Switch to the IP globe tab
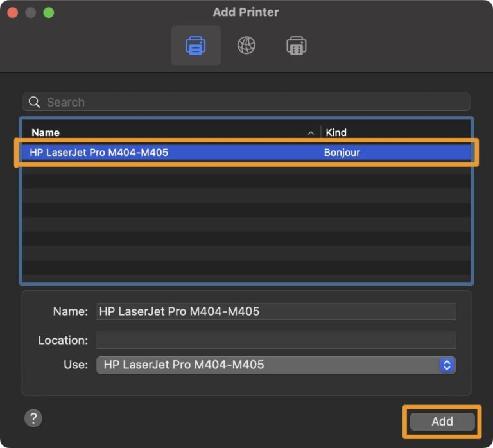The image size is (493, 448). click(x=246, y=46)
